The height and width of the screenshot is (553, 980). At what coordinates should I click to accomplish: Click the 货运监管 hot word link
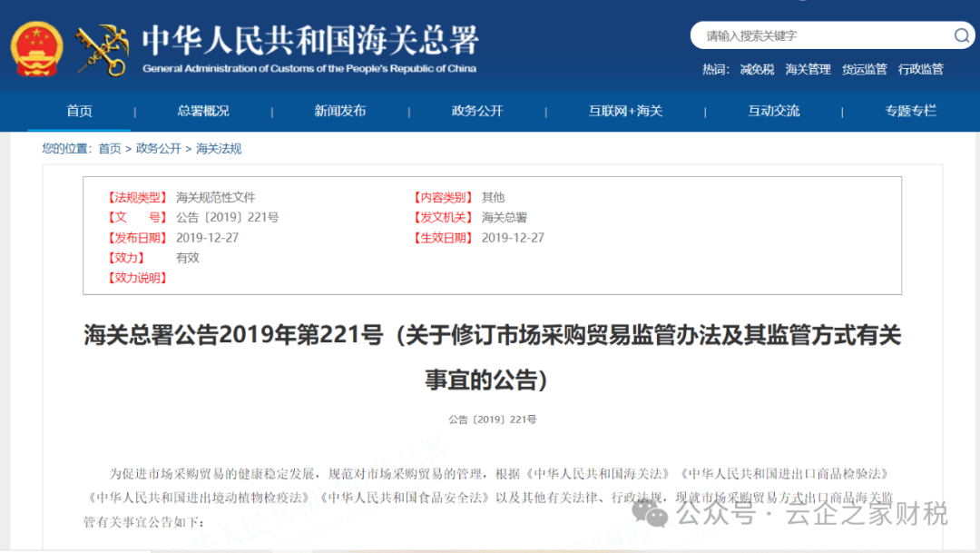point(864,69)
